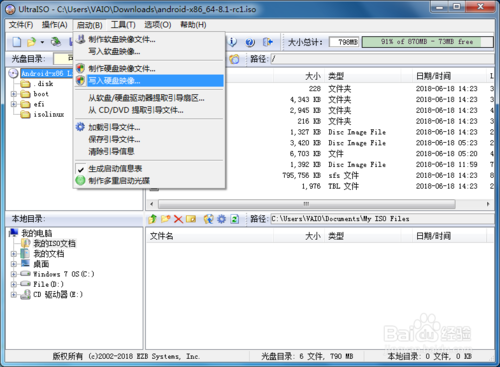Click the Exit door toolbar icon
The image size is (500, 367).
[268, 42]
